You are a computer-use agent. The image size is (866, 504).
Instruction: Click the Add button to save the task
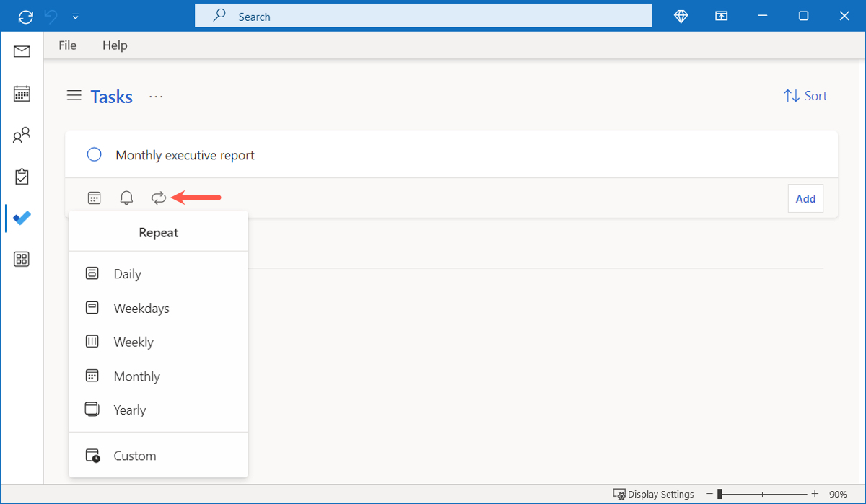805,198
